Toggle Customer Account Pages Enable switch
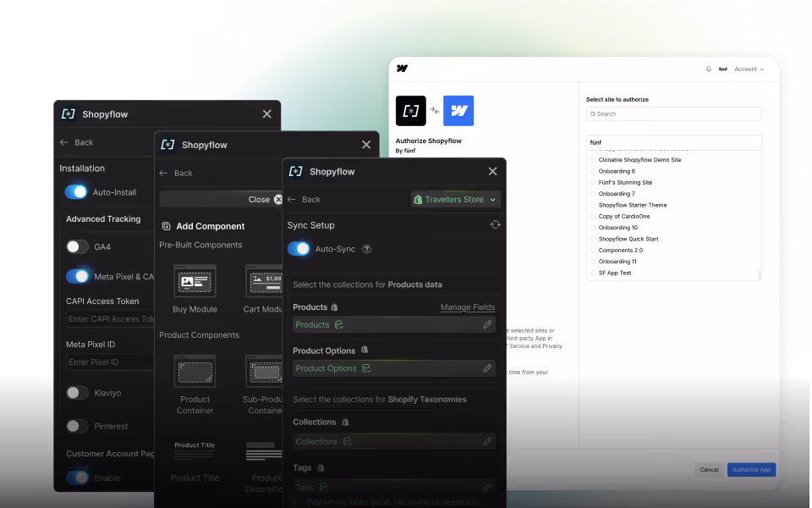Screen dimensions: 812x508 coord(77,478)
